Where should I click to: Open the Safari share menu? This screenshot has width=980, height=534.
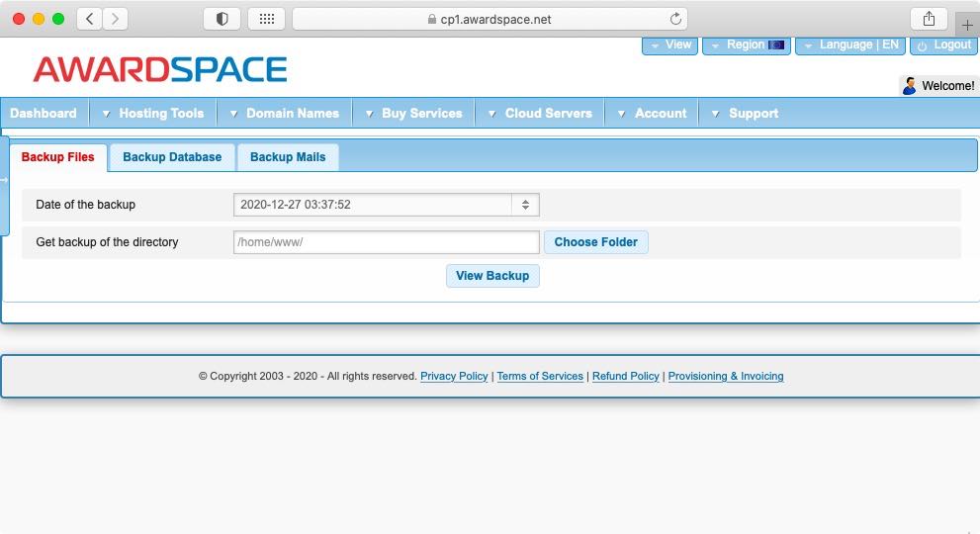[x=929, y=19]
